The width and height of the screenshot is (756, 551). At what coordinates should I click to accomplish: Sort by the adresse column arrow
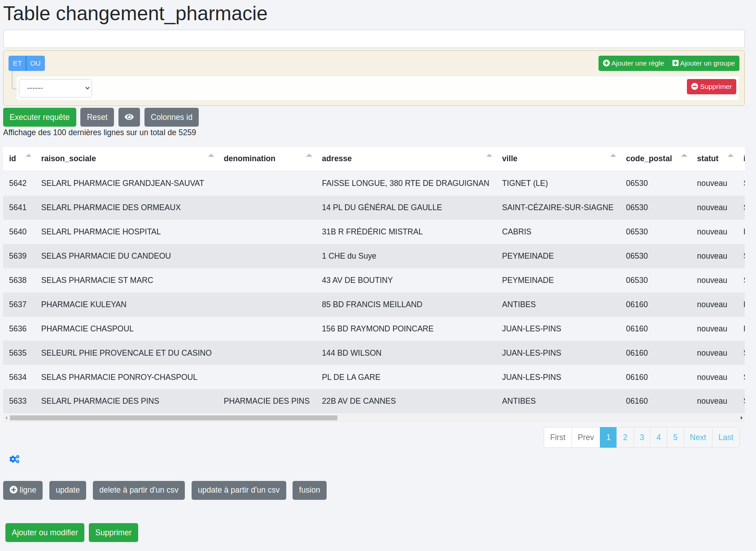[489, 156]
